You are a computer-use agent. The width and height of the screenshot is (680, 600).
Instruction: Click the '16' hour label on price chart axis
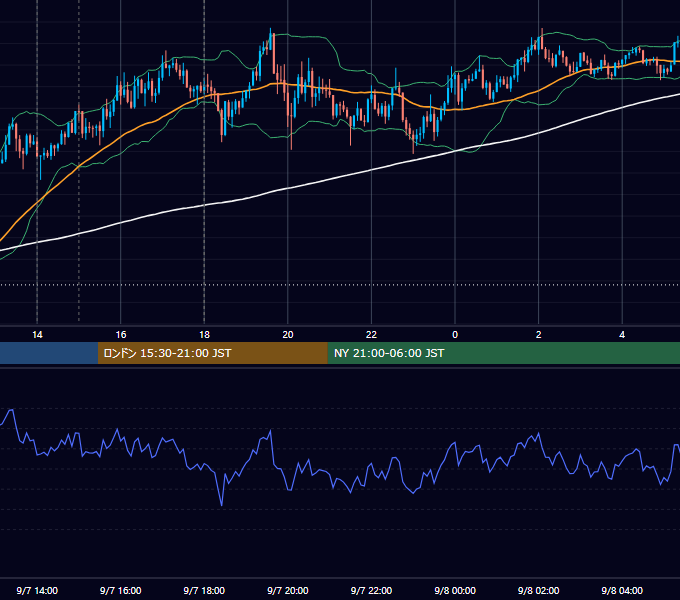tap(121, 335)
